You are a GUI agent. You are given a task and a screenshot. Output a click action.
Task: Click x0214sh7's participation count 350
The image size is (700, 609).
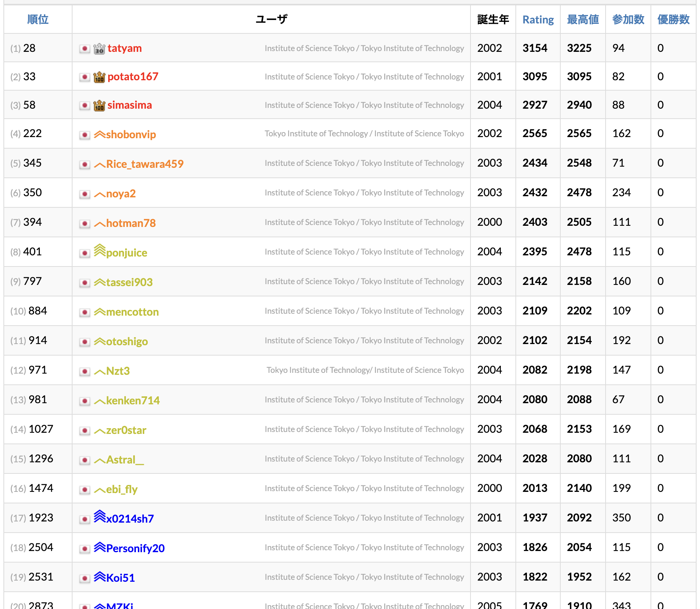tap(621, 518)
